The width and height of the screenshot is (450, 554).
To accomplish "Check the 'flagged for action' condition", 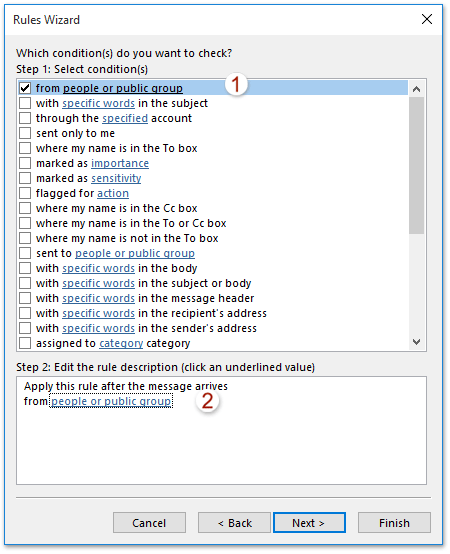I will (25, 193).
